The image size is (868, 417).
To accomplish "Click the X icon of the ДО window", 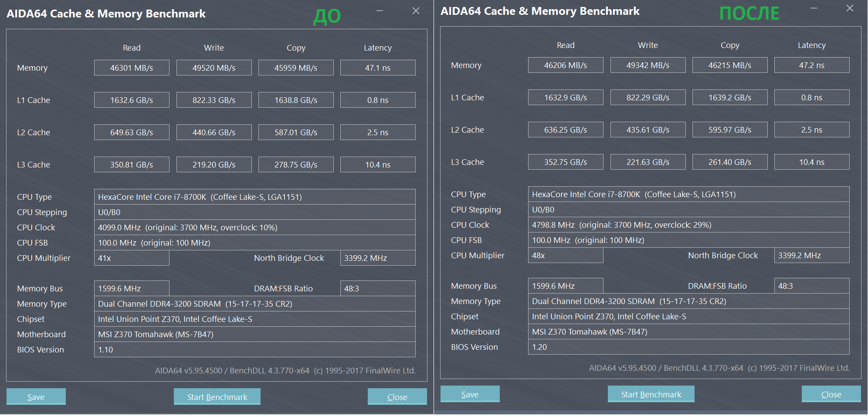I will point(416,11).
